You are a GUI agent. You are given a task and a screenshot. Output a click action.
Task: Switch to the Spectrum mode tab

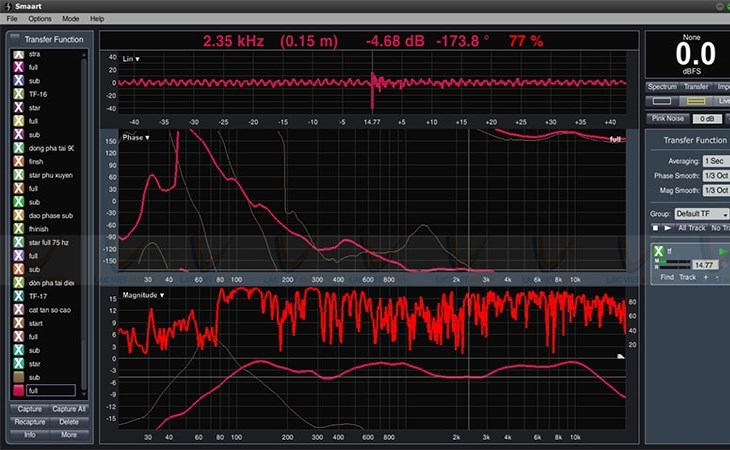click(662, 87)
